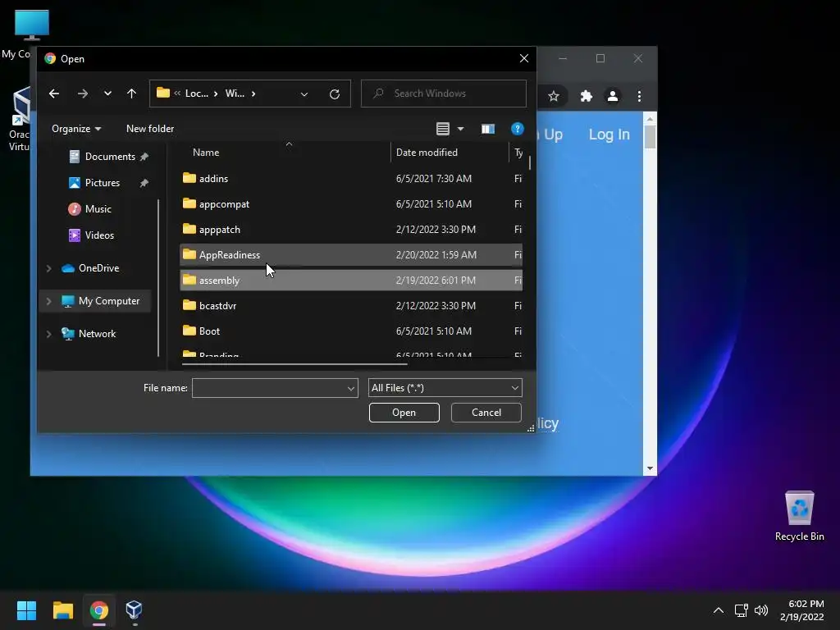
Task: Click the Open button
Action: pos(404,413)
